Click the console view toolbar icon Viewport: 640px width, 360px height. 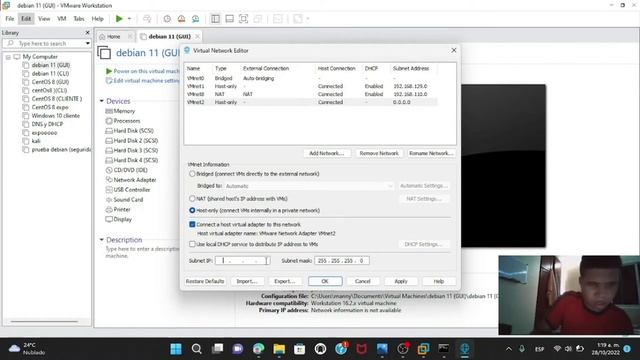[278, 19]
